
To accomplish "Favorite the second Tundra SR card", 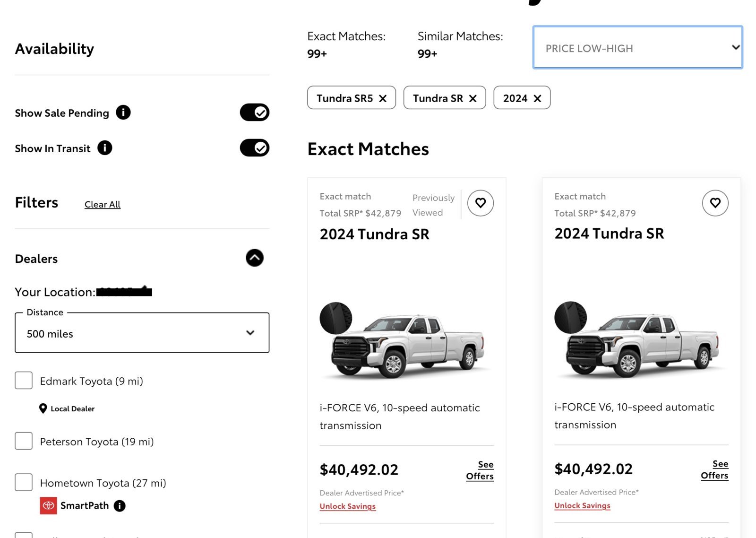I will pos(715,203).
